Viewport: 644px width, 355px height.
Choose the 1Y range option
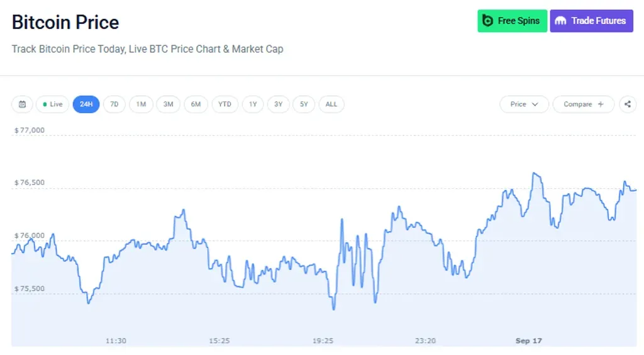click(x=253, y=104)
